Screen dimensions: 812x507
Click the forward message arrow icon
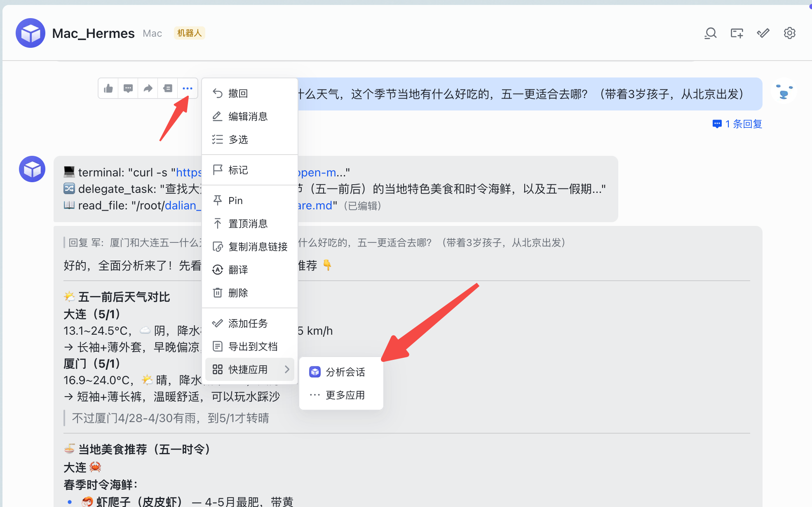coord(148,89)
